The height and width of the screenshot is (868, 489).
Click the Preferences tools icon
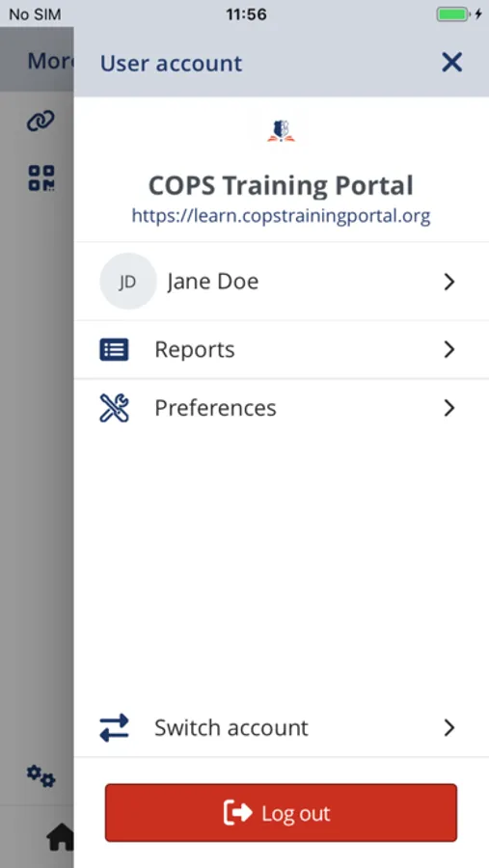[114, 408]
